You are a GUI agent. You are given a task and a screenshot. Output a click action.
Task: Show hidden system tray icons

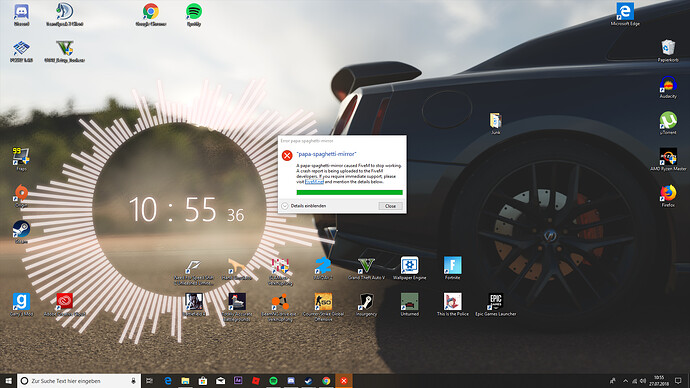(625, 381)
